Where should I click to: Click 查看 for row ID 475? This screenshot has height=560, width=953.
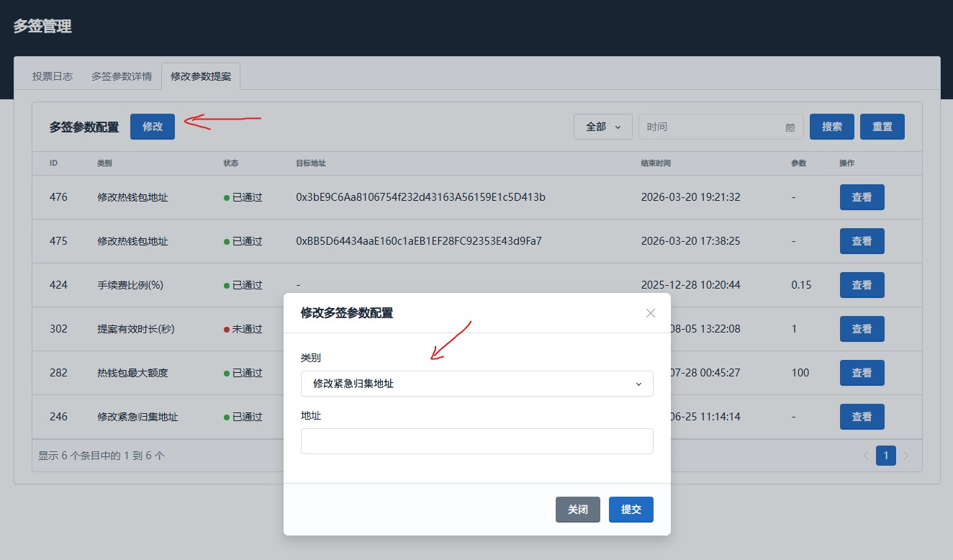pos(862,241)
